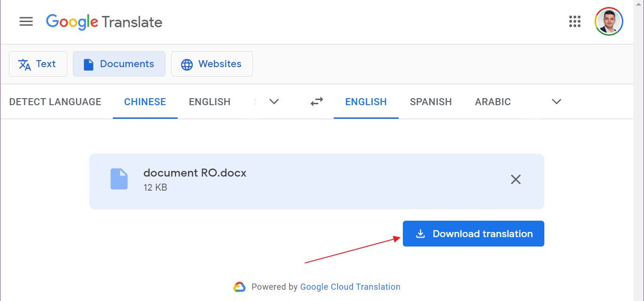Remove the uploaded document RO.docx file
Viewport: 644px width, 301px height.
coord(515,179)
